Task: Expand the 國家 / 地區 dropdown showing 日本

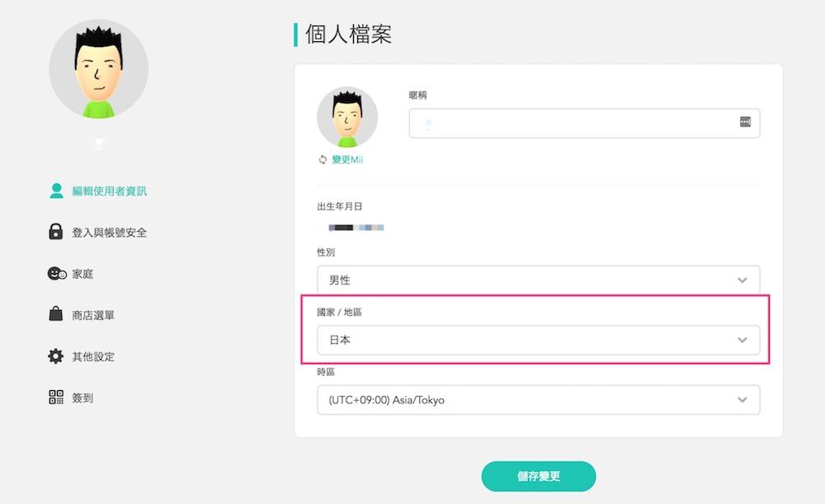Action: tap(538, 340)
